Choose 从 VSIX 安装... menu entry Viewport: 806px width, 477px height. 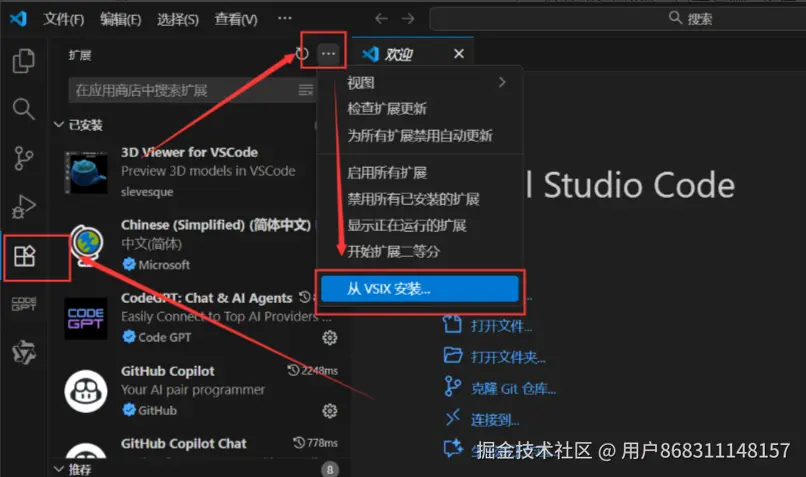[x=420, y=288]
